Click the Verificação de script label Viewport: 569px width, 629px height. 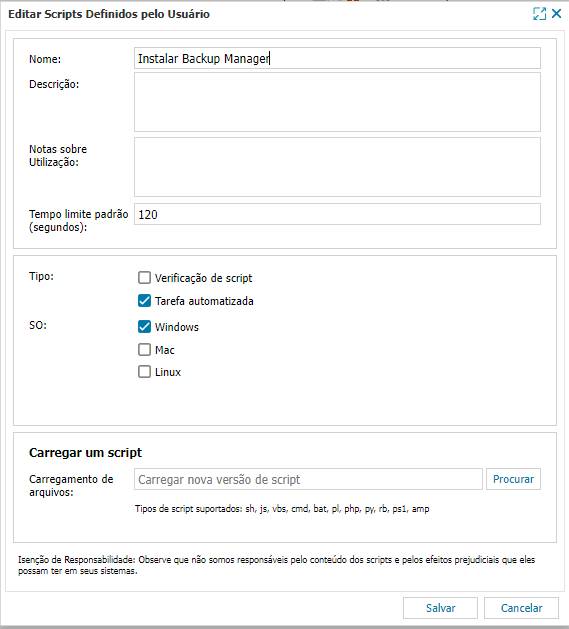tap(203, 278)
